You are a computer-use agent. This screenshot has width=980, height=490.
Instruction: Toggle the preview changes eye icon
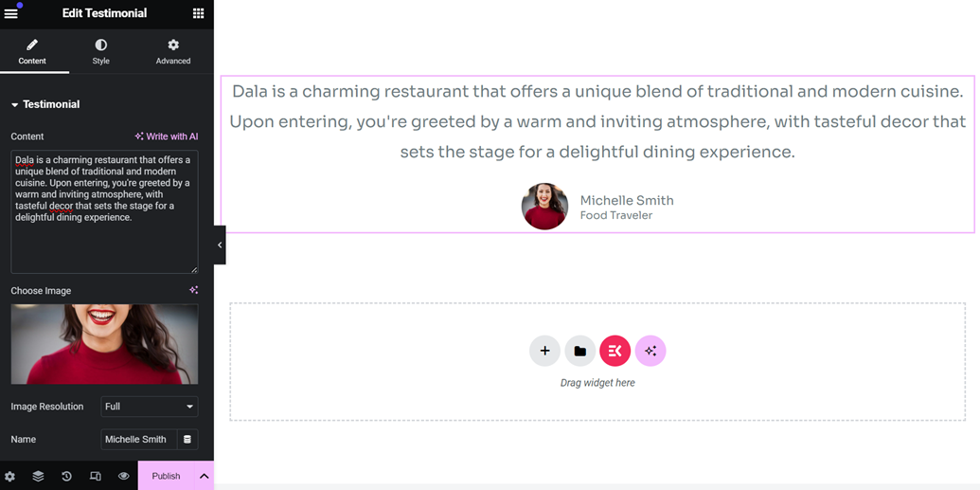tap(123, 476)
